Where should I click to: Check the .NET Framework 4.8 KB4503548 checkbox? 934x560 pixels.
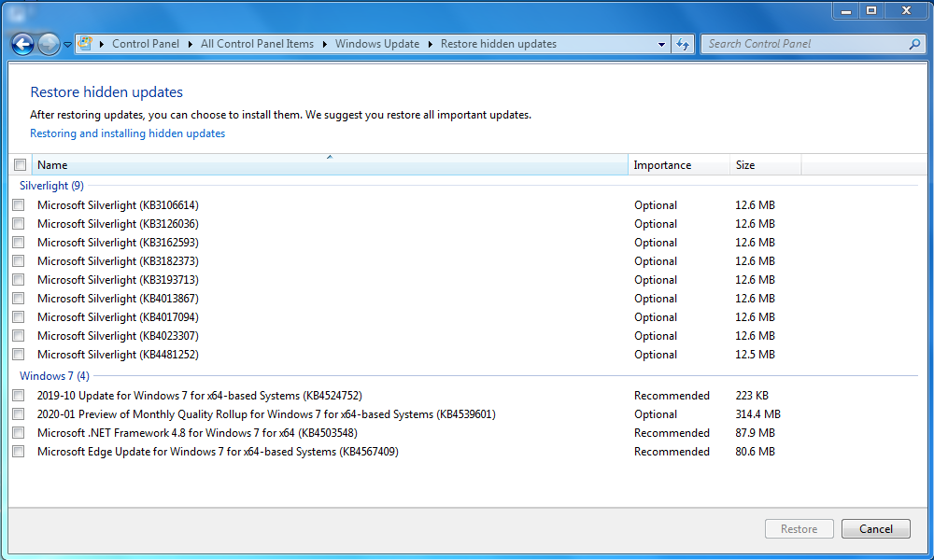point(19,433)
